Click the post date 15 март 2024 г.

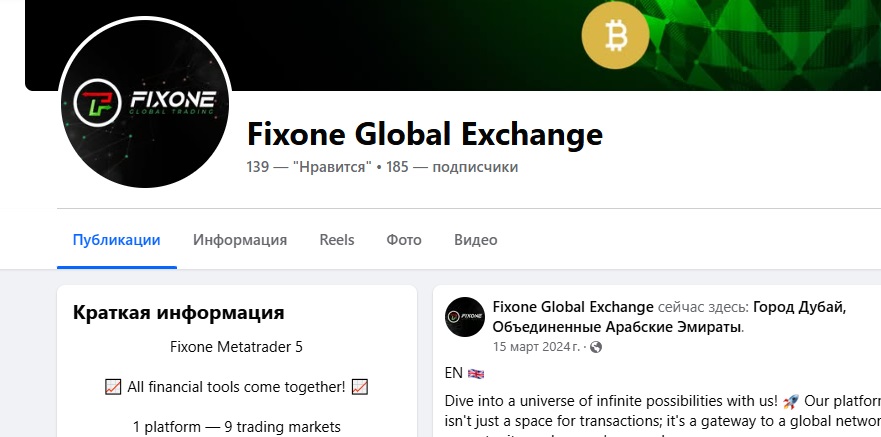536,347
